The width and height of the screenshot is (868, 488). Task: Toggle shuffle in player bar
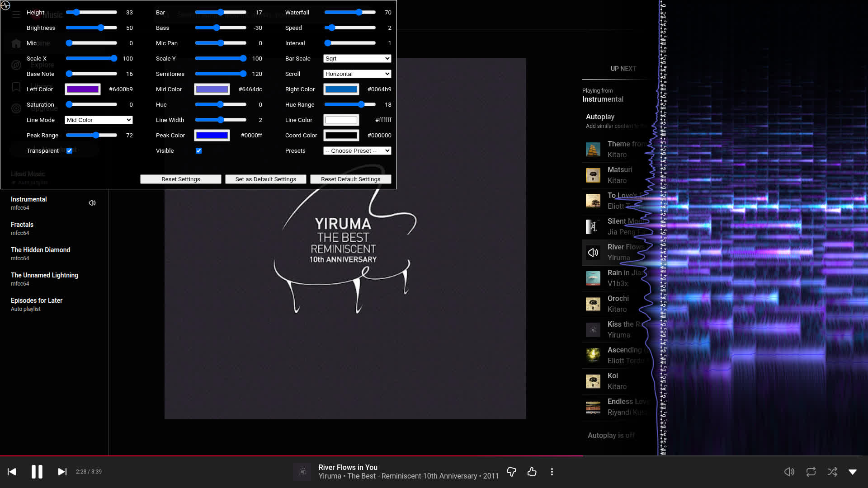[x=832, y=472]
